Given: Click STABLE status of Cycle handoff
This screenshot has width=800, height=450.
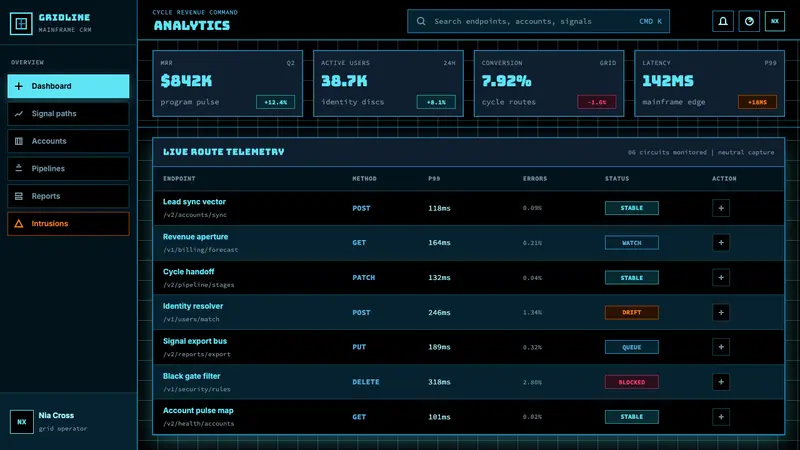Looking at the screenshot, I should coord(632,278).
